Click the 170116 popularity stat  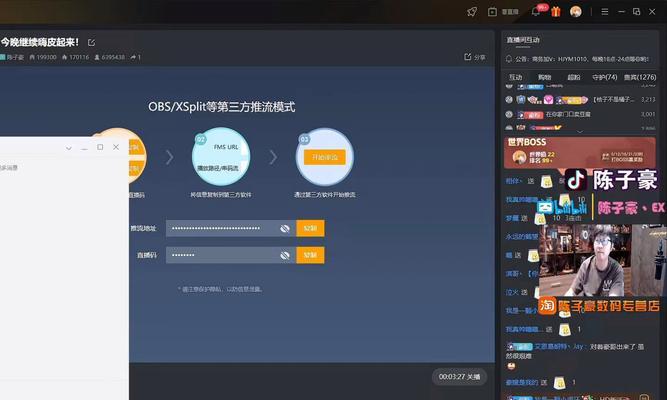click(x=75, y=57)
